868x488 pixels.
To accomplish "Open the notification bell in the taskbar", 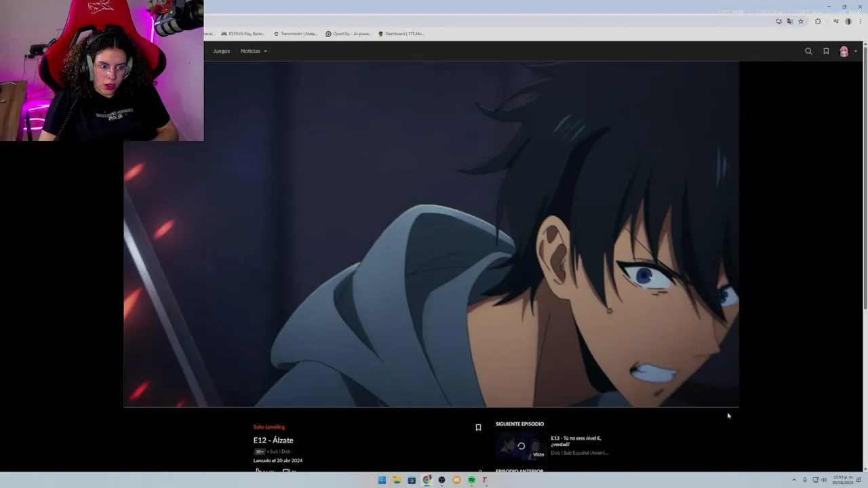I will (859, 480).
